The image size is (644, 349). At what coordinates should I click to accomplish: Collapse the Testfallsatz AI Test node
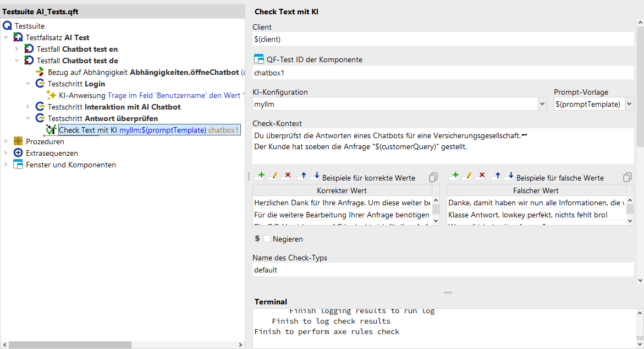(x=5, y=37)
